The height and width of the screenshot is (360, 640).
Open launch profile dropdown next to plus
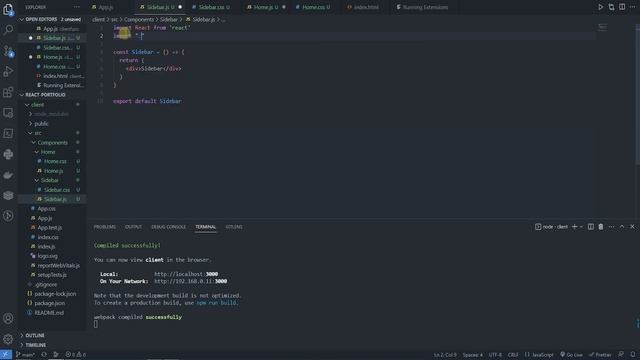pos(582,227)
